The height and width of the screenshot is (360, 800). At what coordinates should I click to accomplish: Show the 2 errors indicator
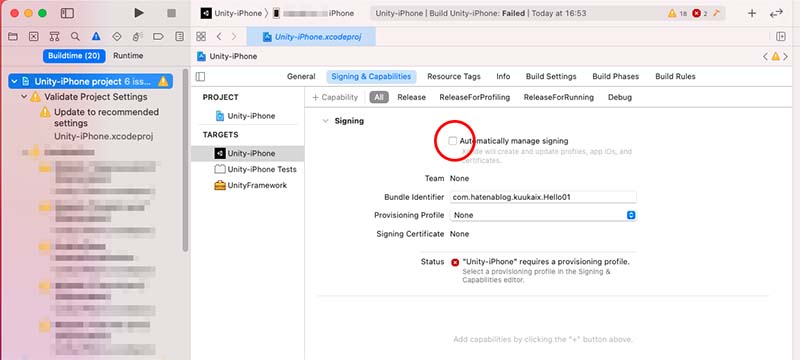700,13
